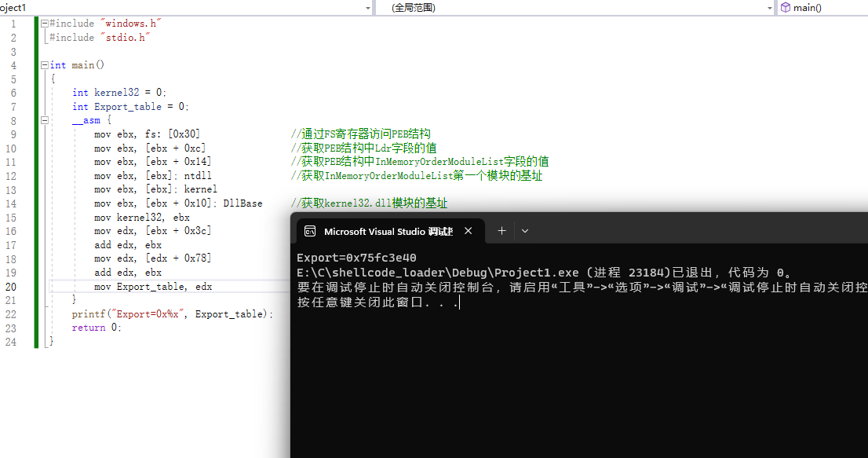This screenshot has height=458, width=868.
Task: Click the purple cube icon beside main()
Action: (x=784, y=7)
